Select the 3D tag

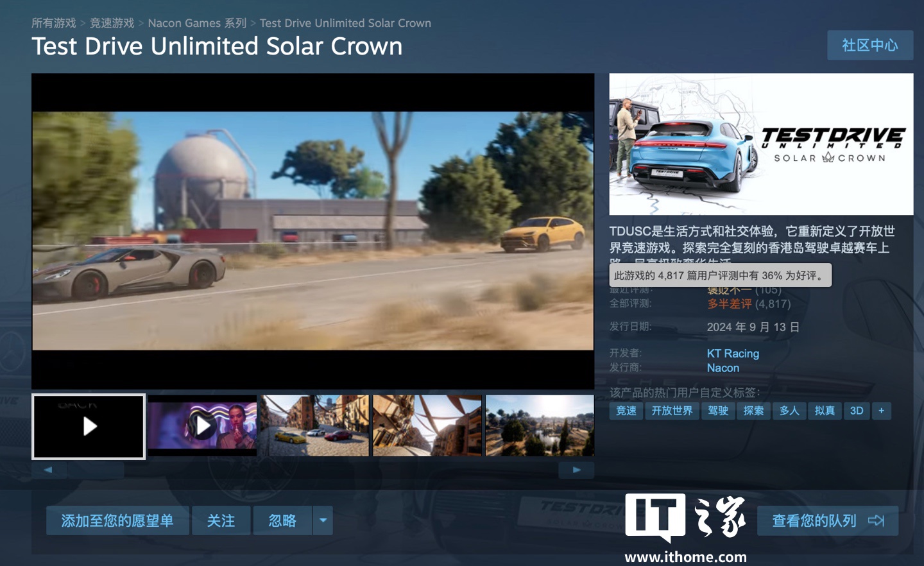pos(857,411)
